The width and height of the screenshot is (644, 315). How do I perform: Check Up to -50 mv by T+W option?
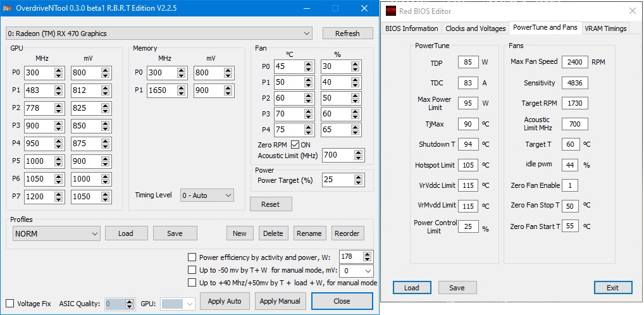point(192,270)
